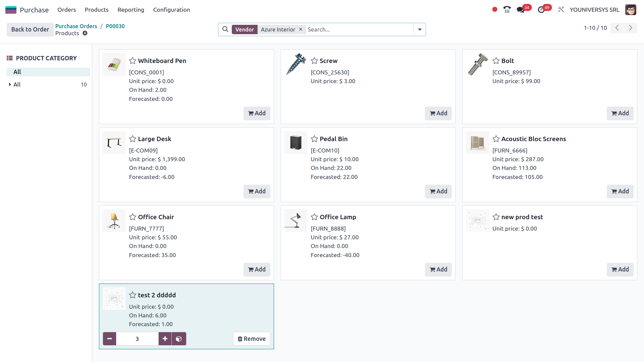Switch to the Configuration menu

pos(171,10)
